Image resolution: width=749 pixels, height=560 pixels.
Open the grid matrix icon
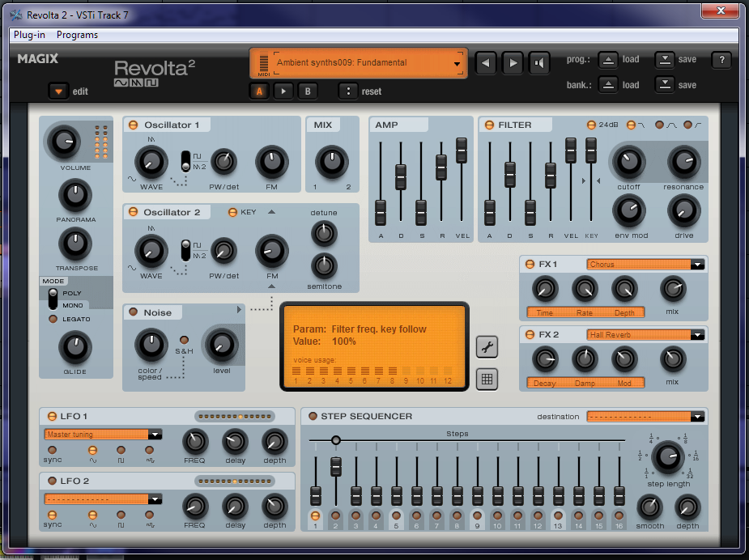pyautogui.click(x=487, y=380)
